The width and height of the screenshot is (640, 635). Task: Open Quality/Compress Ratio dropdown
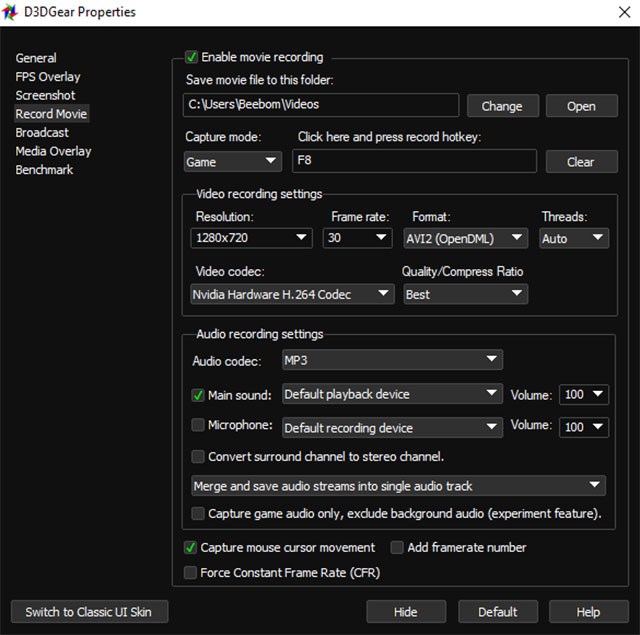[x=465, y=294]
